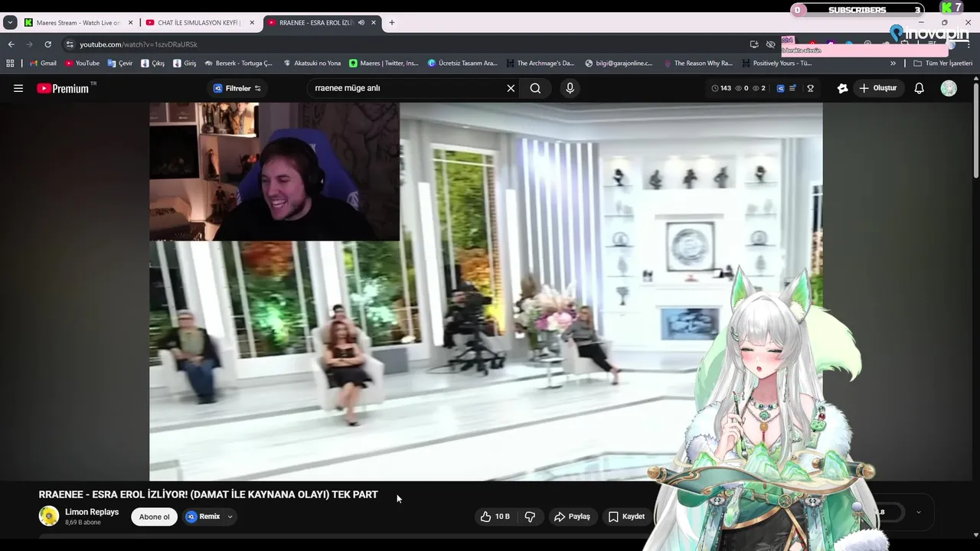This screenshot has width=980, height=551.
Task: Clear the search query with X
Action: coord(511,88)
